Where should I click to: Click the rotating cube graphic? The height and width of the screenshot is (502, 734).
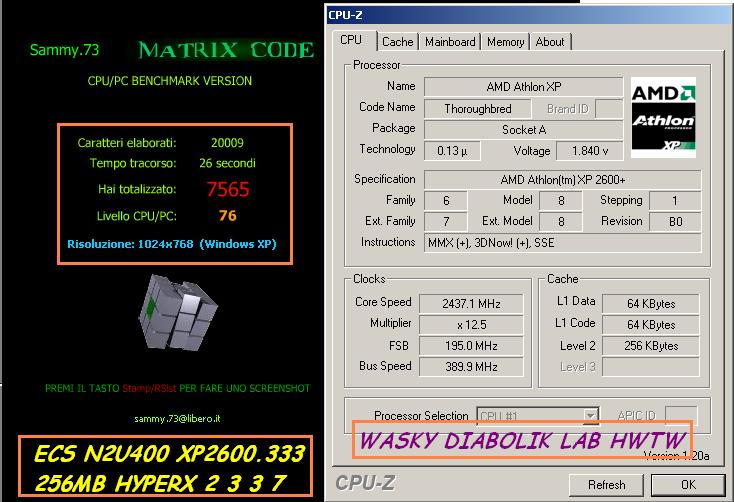tap(178, 312)
